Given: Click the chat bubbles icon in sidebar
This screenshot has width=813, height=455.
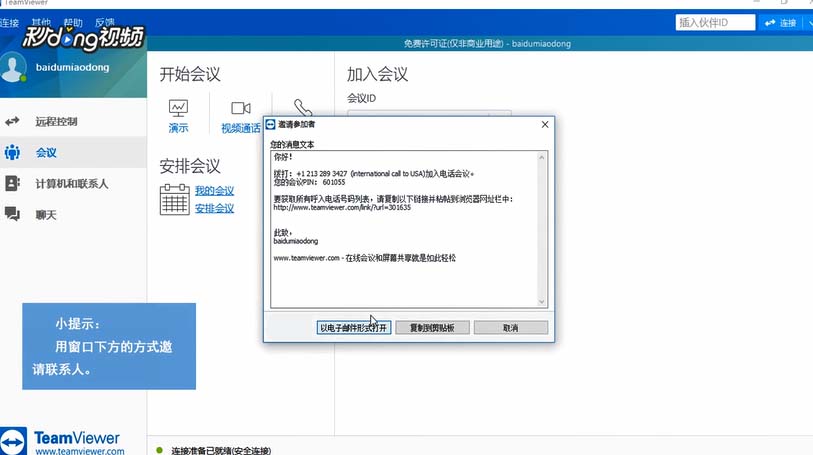Looking at the screenshot, I should coord(12,214).
